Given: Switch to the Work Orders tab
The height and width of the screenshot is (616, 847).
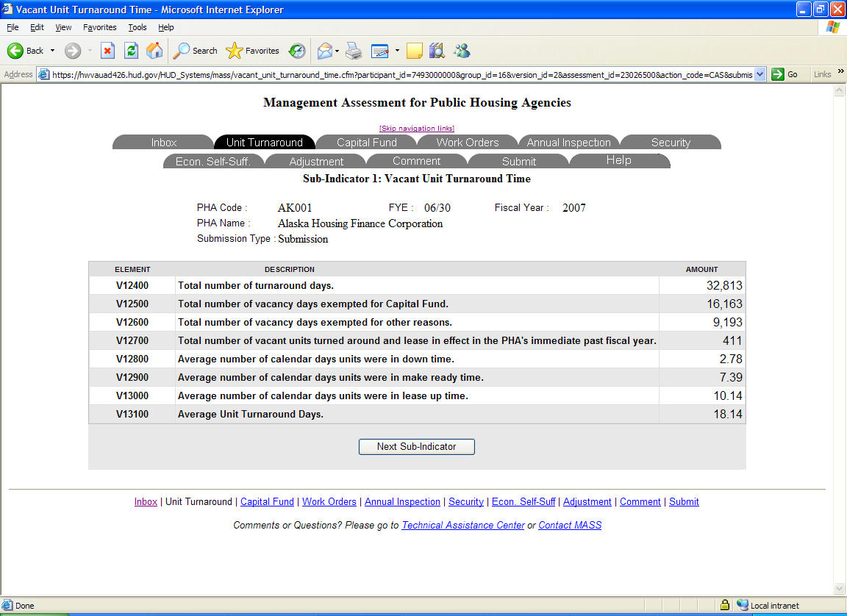Looking at the screenshot, I should (x=468, y=143).
